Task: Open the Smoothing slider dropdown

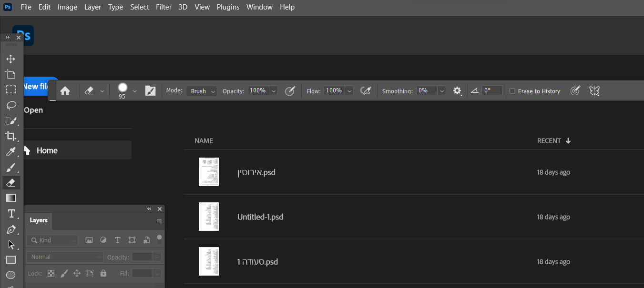Action: pyautogui.click(x=442, y=91)
